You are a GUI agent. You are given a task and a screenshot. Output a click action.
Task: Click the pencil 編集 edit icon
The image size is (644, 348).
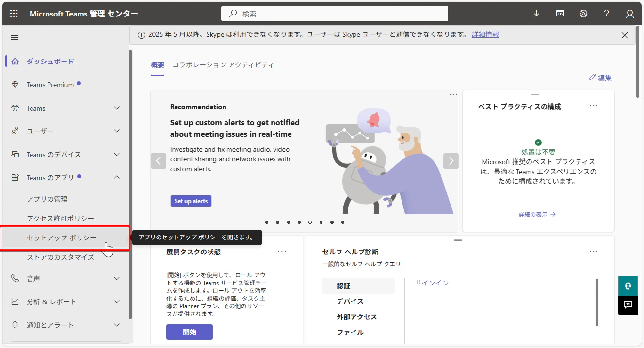tap(592, 77)
